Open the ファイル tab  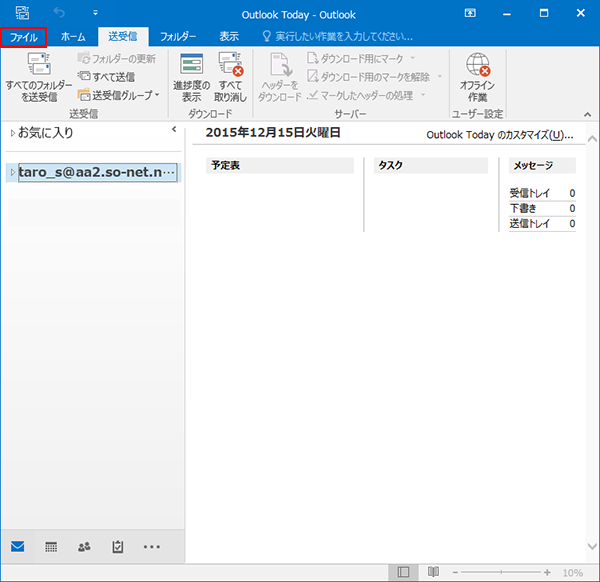(24, 36)
